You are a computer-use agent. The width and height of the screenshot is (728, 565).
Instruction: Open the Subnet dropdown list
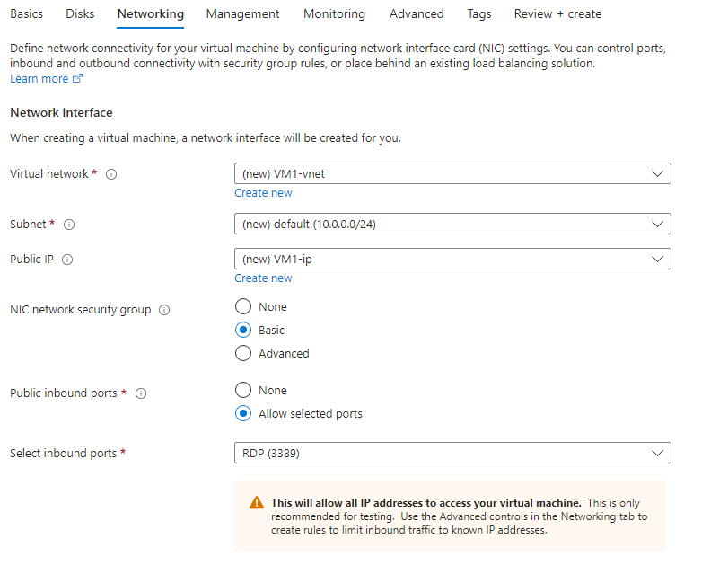click(x=452, y=224)
